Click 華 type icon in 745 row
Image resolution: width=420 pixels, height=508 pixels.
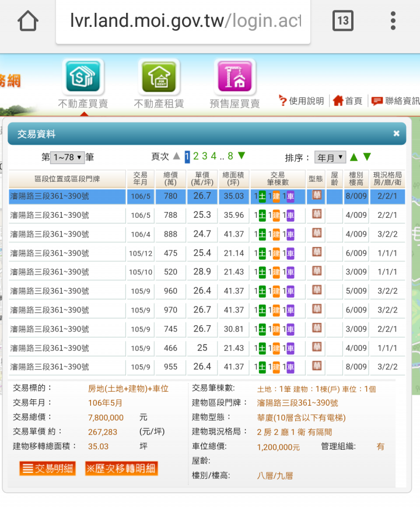(317, 328)
